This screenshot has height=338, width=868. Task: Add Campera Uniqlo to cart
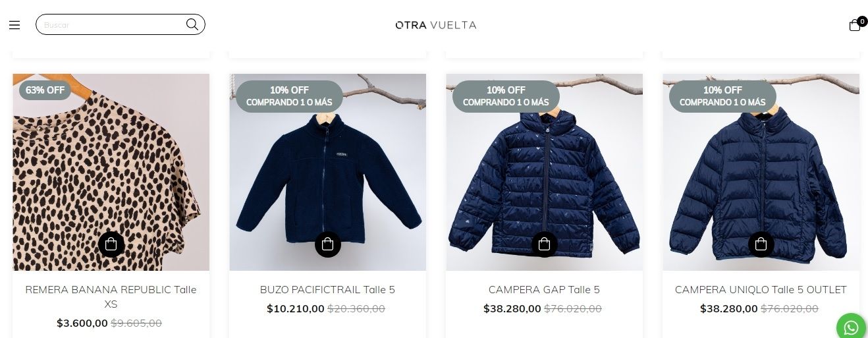pos(761,244)
